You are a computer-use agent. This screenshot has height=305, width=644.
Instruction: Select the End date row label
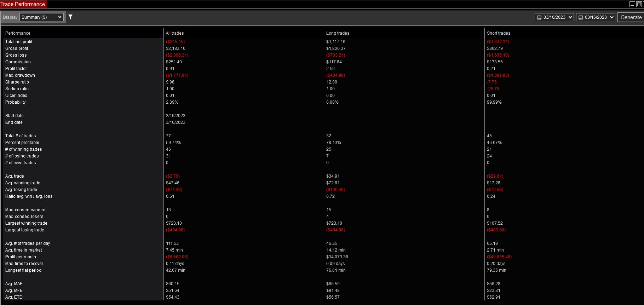pyautogui.click(x=14, y=122)
